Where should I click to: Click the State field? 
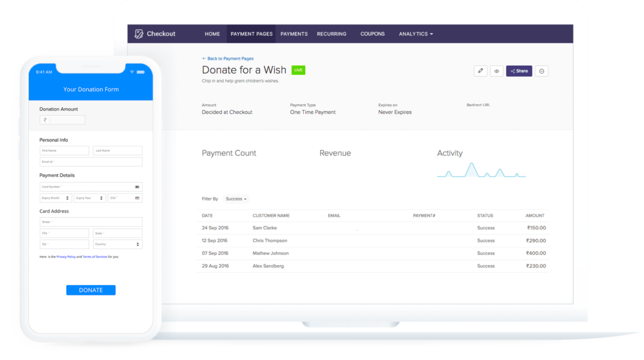[118, 233]
